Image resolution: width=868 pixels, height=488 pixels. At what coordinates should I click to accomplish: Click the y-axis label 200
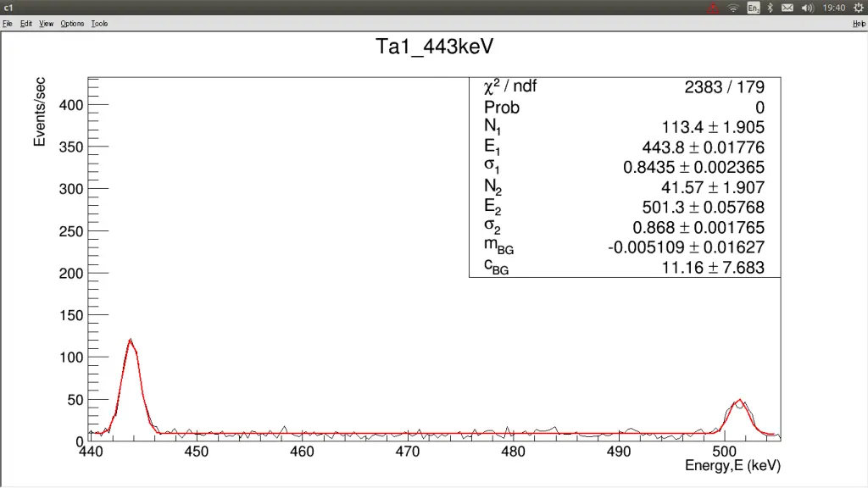(x=71, y=274)
